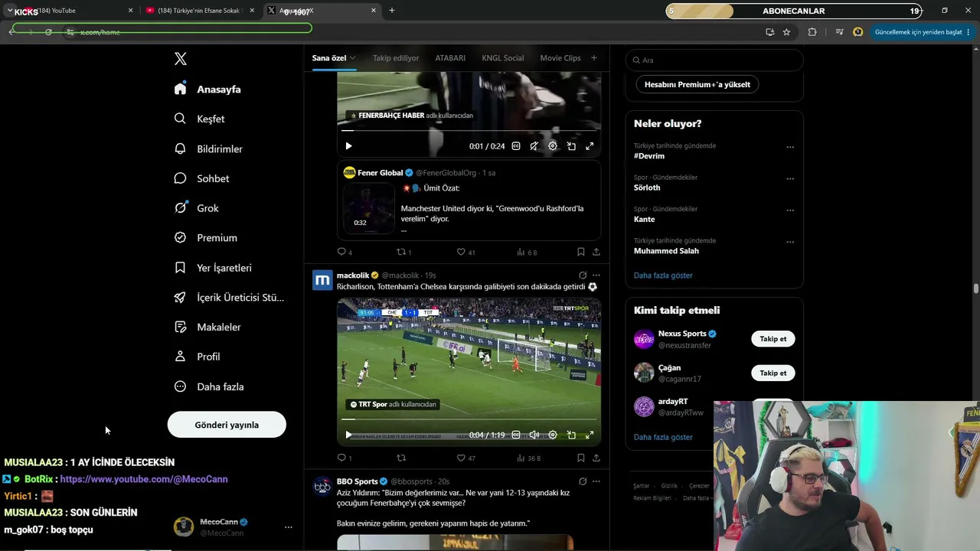Show more trends under Neler oluyor

point(663,275)
